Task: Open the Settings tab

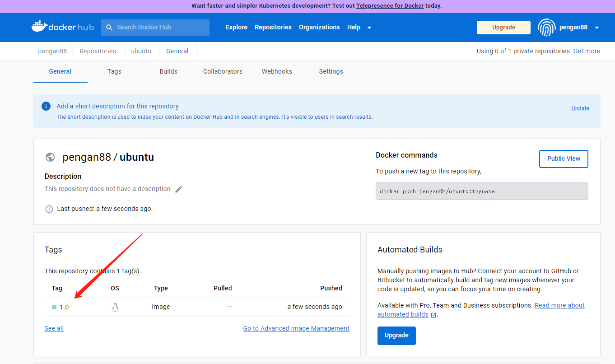Action: coord(331,71)
